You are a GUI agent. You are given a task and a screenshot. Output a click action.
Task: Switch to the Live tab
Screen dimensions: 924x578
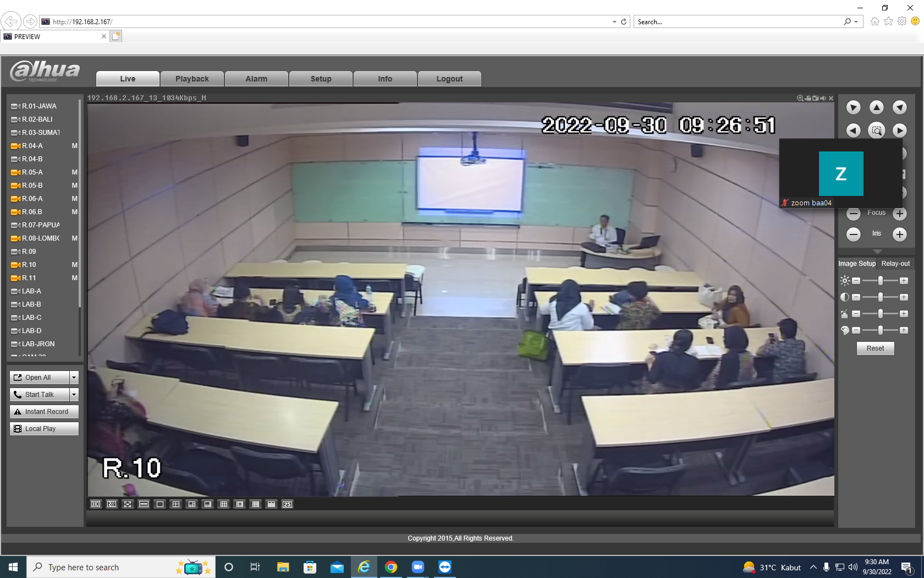pyautogui.click(x=128, y=79)
